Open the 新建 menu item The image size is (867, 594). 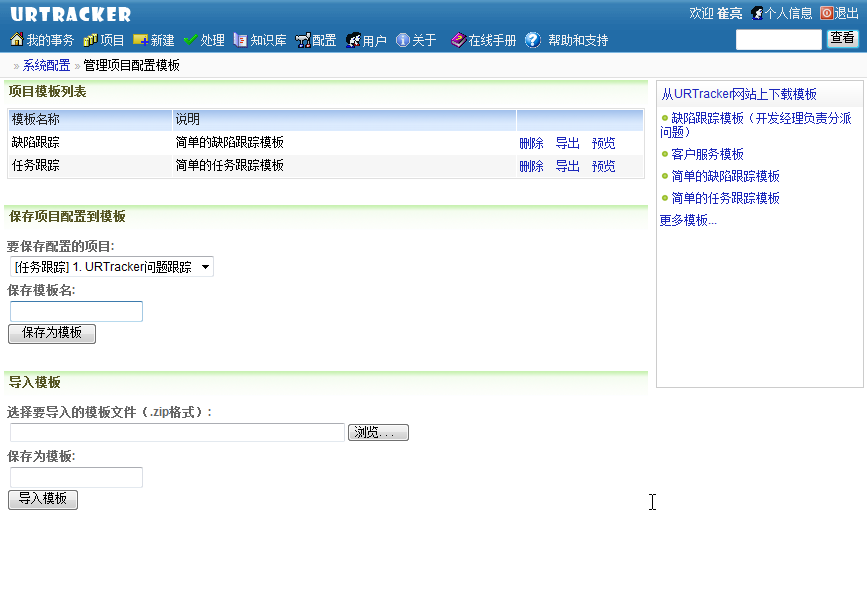pyautogui.click(x=163, y=40)
